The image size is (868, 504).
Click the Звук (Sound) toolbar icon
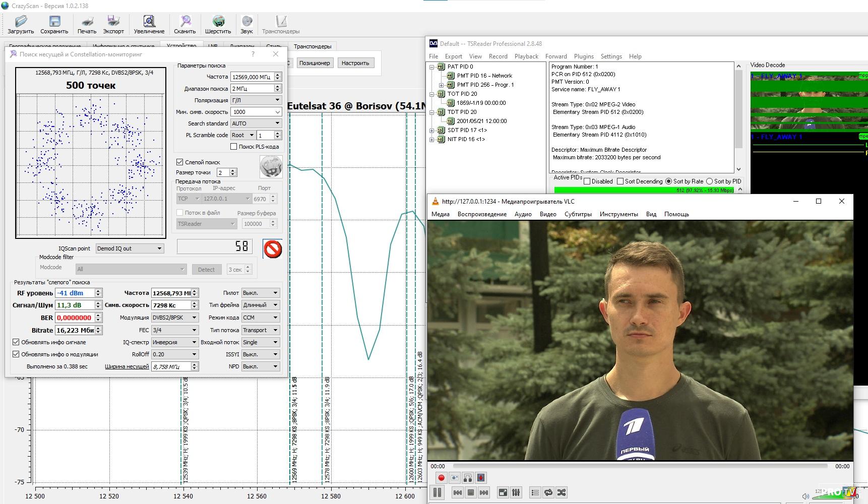click(246, 21)
